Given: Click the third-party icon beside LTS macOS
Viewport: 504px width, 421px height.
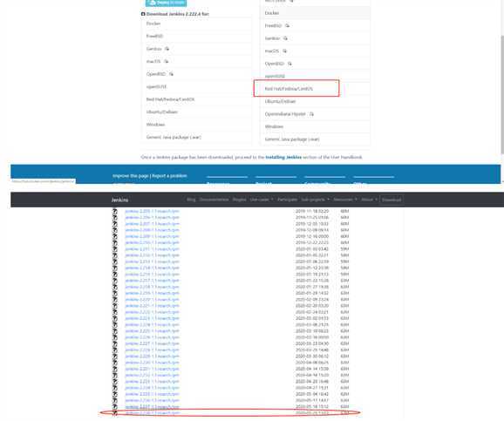Looking at the screenshot, I should (166, 61).
